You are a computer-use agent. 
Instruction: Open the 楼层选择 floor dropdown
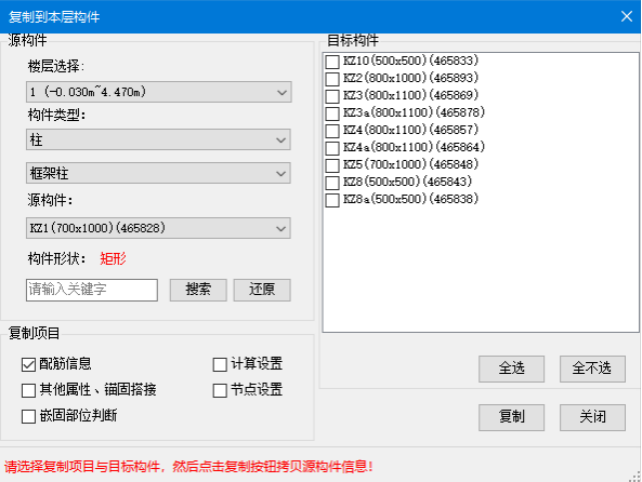(158, 92)
